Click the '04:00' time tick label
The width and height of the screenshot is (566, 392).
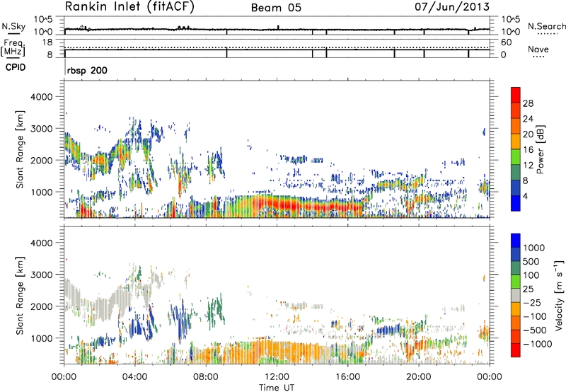click(134, 377)
